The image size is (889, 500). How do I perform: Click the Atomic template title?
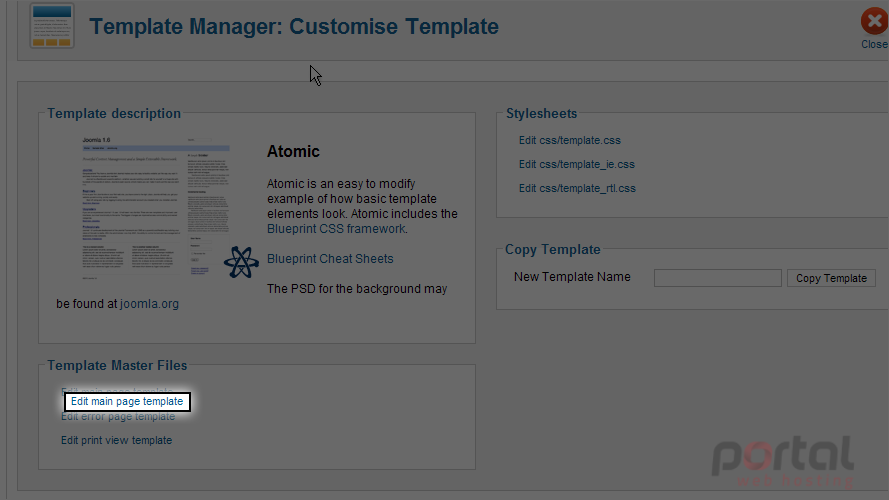293,151
